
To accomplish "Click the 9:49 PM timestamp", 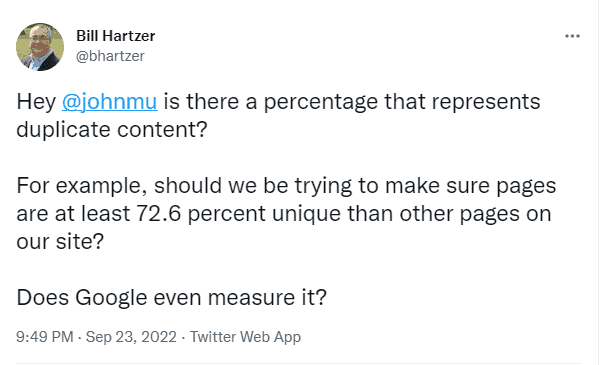I will coord(44,337).
